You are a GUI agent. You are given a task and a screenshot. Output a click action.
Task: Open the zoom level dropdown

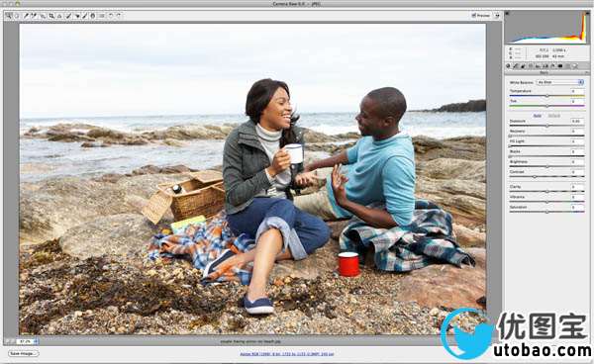(28, 341)
